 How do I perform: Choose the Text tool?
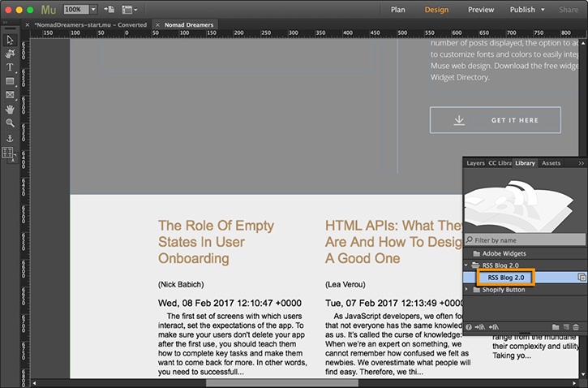pyautogui.click(x=10, y=67)
